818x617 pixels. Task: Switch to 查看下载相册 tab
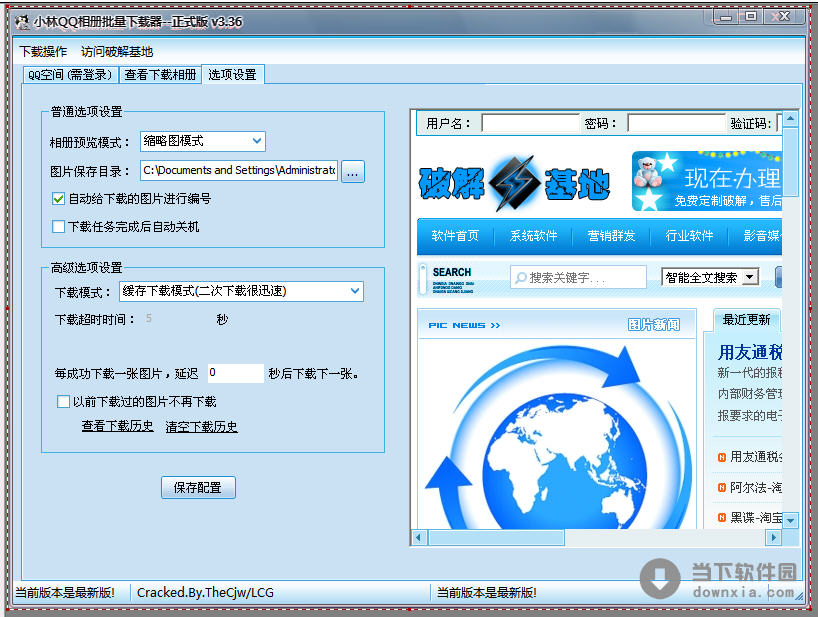click(160, 75)
